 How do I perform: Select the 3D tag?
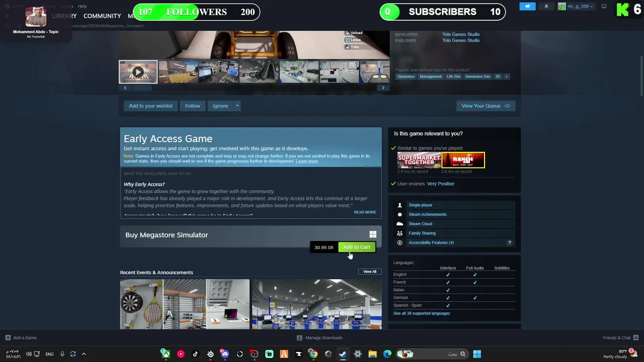click(x=498, y=76)
